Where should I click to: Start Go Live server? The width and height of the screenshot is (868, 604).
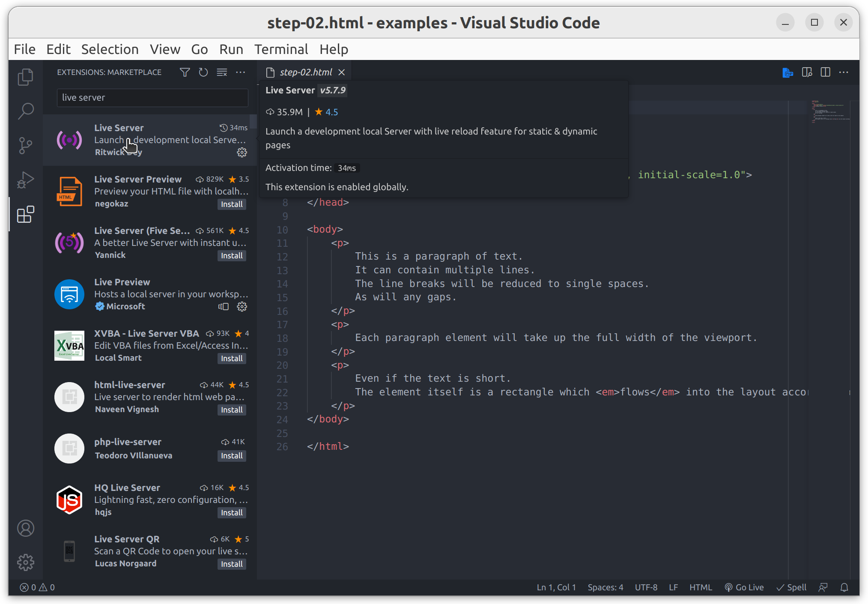click(744, 587)
